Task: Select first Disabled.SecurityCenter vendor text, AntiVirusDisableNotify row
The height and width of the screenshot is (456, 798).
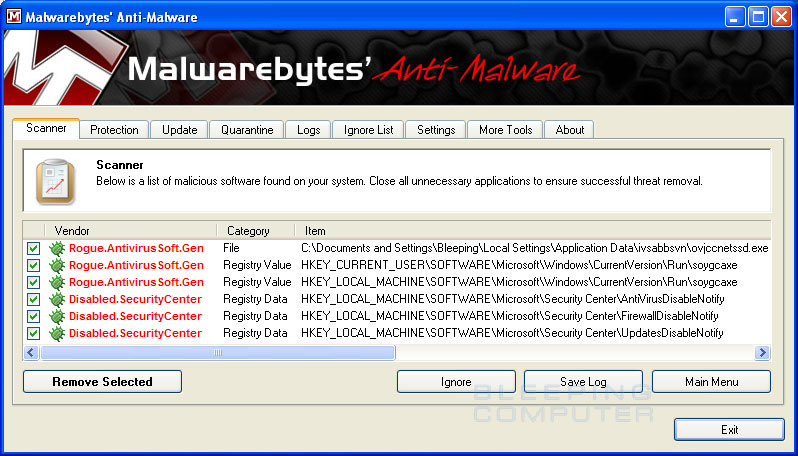Action: [x=135, y=299]
